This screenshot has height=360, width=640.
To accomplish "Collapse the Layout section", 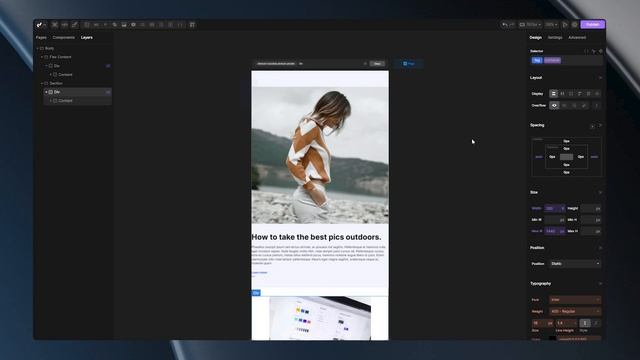I will (x=600, y=78).
